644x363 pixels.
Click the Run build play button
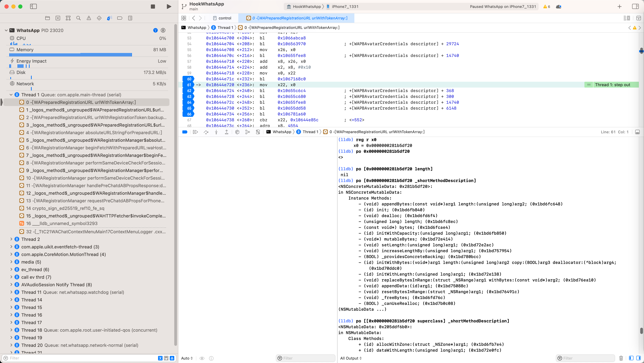click(169, 7)
